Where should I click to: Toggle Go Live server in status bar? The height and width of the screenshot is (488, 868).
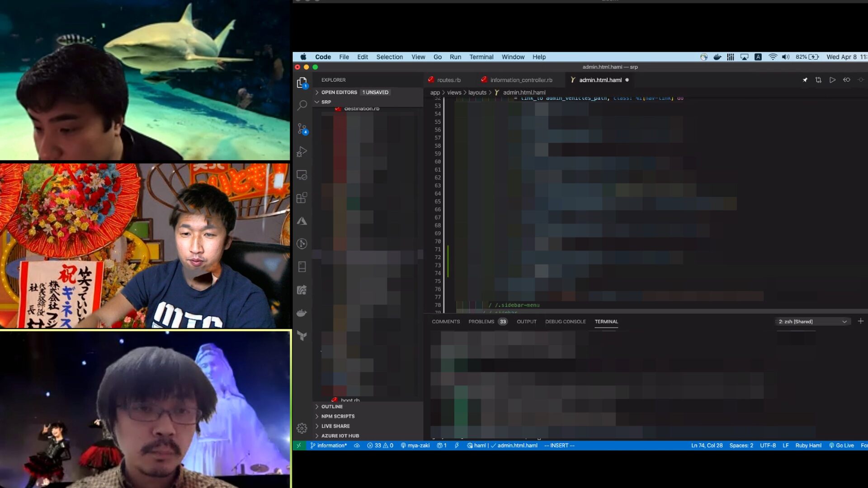click(x=841, y=446)
